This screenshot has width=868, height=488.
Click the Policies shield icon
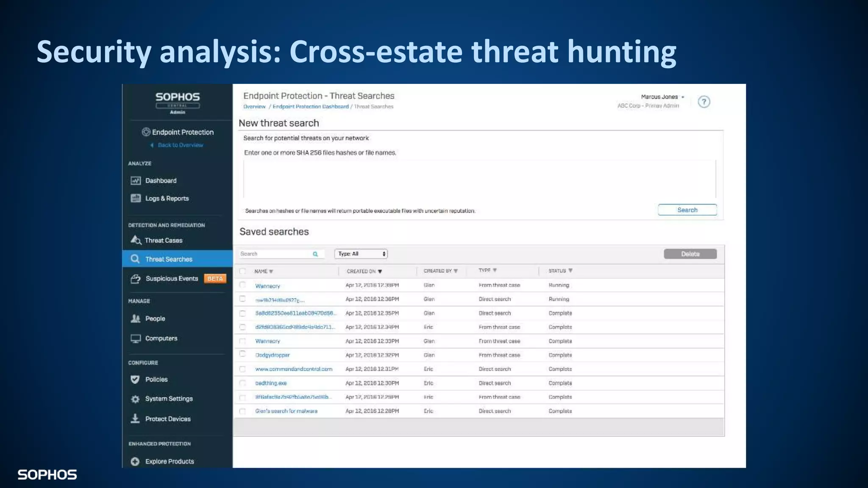135,380
